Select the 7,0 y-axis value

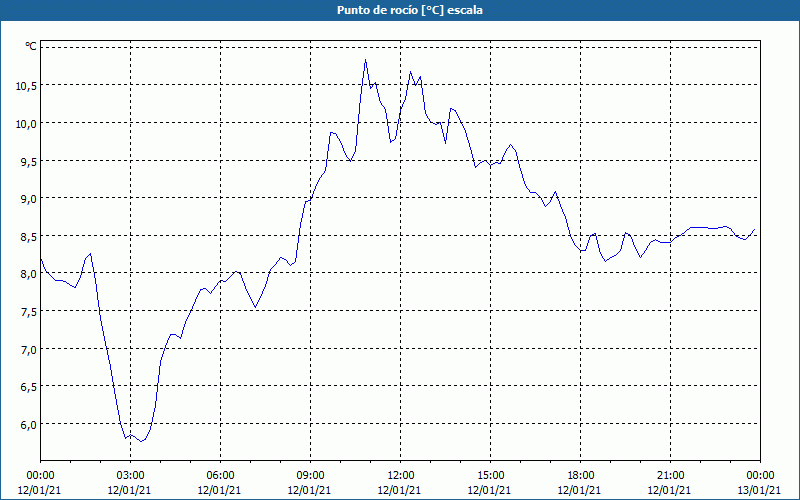tap(29, 349)
